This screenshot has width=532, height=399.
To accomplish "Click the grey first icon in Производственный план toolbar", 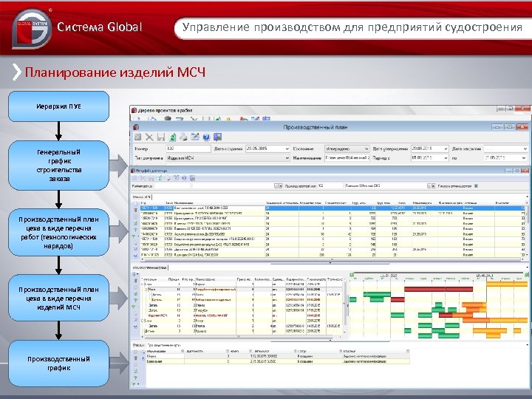I will 137,137.
